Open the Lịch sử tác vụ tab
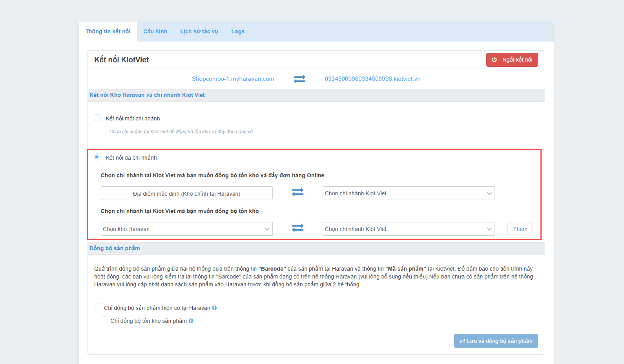624x364 pixels. point(199,31)
